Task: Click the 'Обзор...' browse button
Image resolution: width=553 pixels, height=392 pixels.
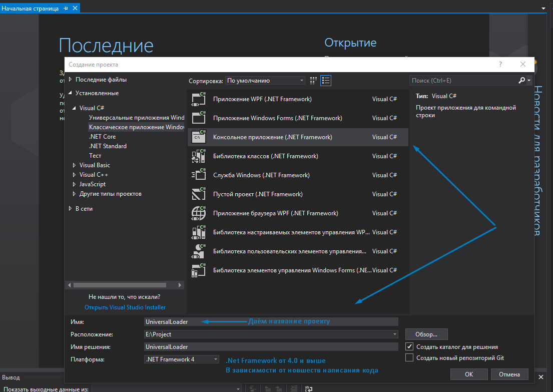Action: pos(426,334)
